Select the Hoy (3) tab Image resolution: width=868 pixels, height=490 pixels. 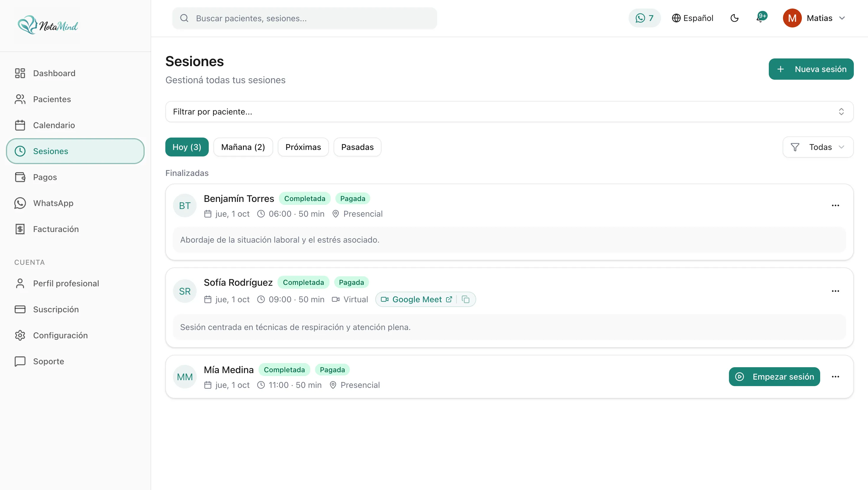[x=187, y=147]
